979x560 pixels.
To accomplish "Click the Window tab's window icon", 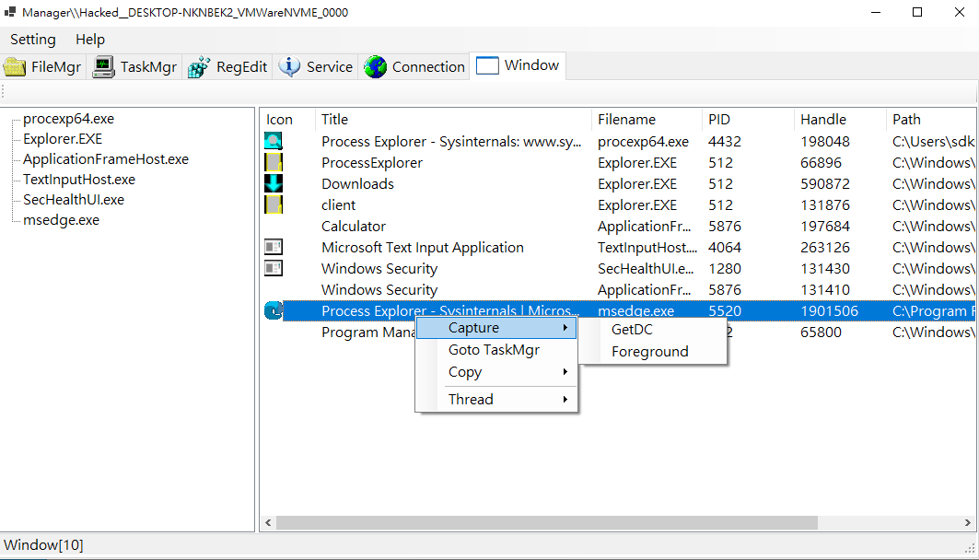I will click(487, 65).
